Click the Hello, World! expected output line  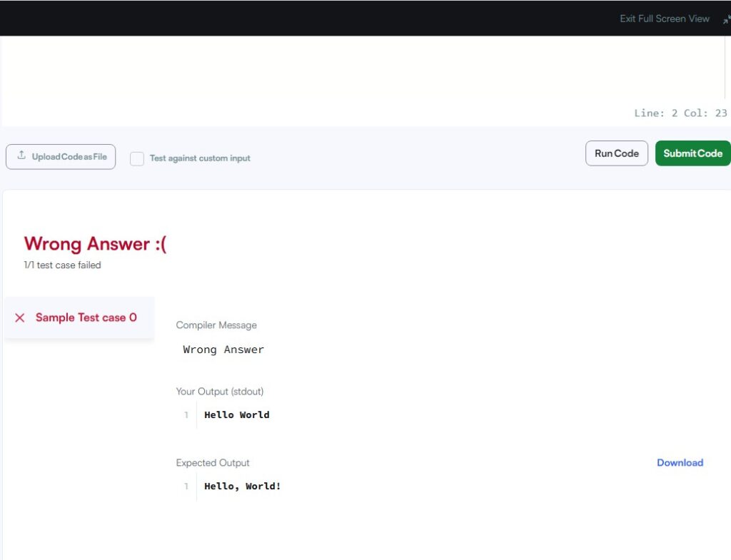(242, 486)
